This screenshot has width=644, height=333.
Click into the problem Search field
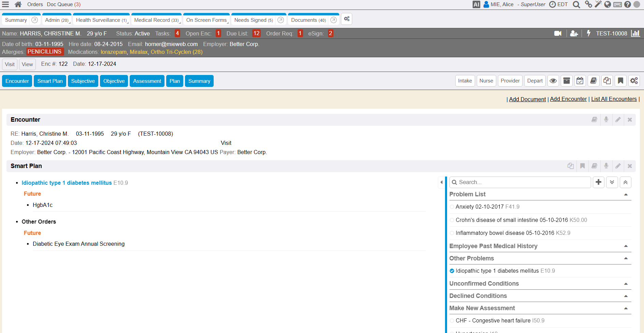coord(522,182)
